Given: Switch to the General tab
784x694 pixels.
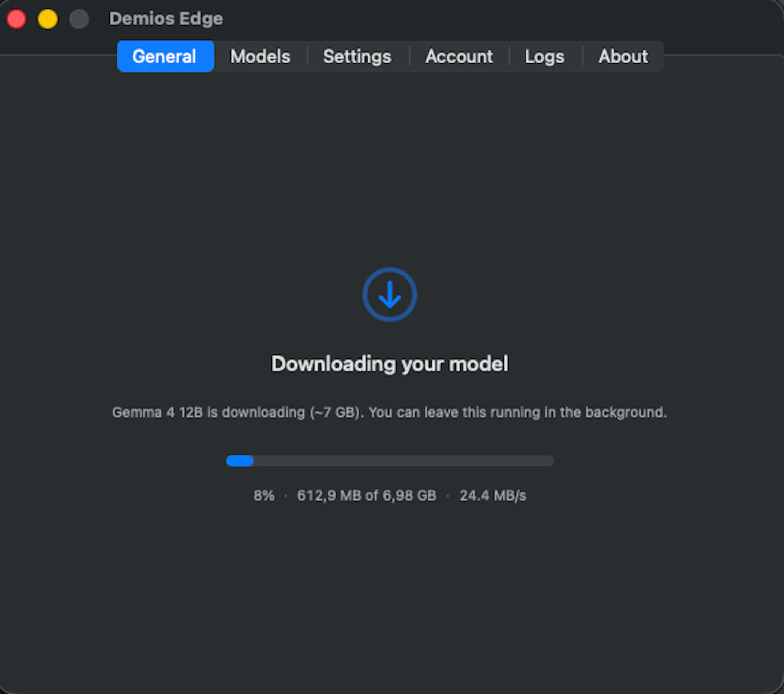Looking at the screenshot, I should (165, 56).
